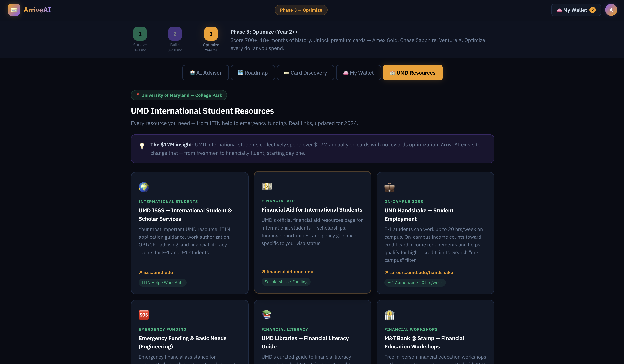This screenshot has width=624, height=364.
Task: Click the Phase 3 — Optimize badge
Action: [301, 10]
